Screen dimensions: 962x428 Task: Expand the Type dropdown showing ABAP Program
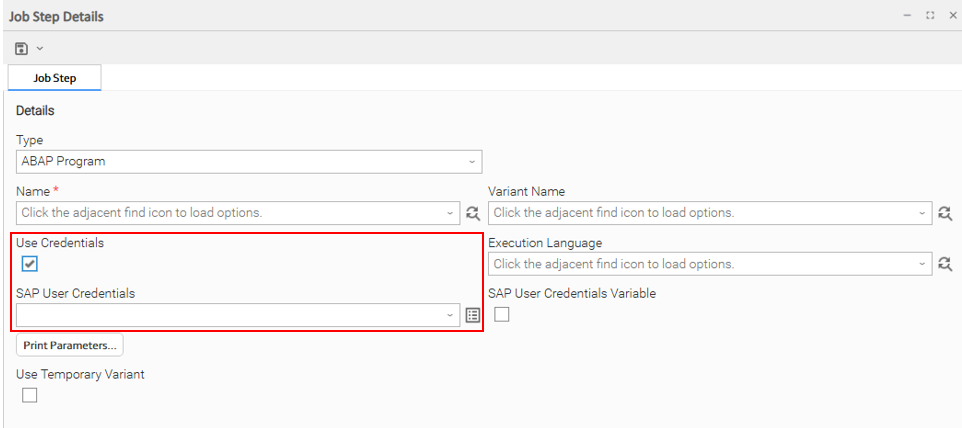(x=471, y=161)
